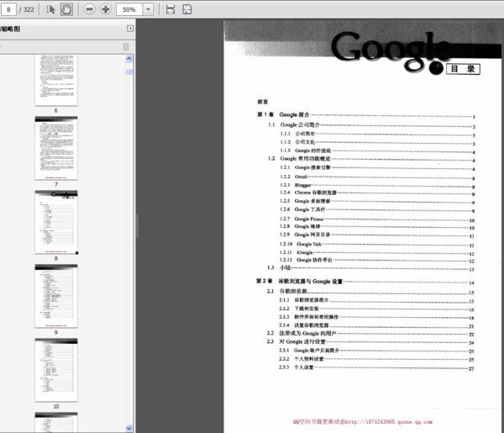Image resolution: width=504 pixels, height=433 pixels.
Task: Click the '1.1 Google 公司简介' entry
Action: tap(371, 125)
